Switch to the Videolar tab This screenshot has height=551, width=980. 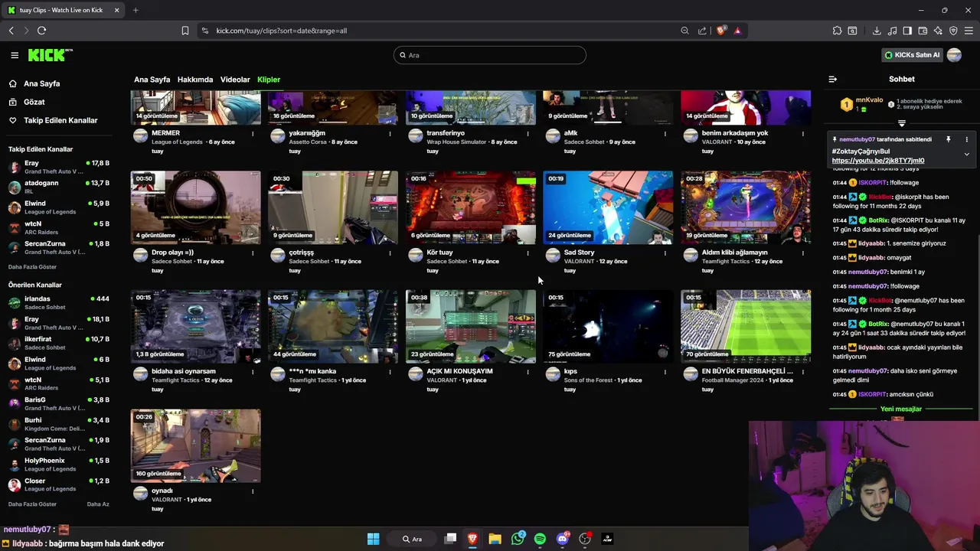pyautogui.click(x=235, y=80)
